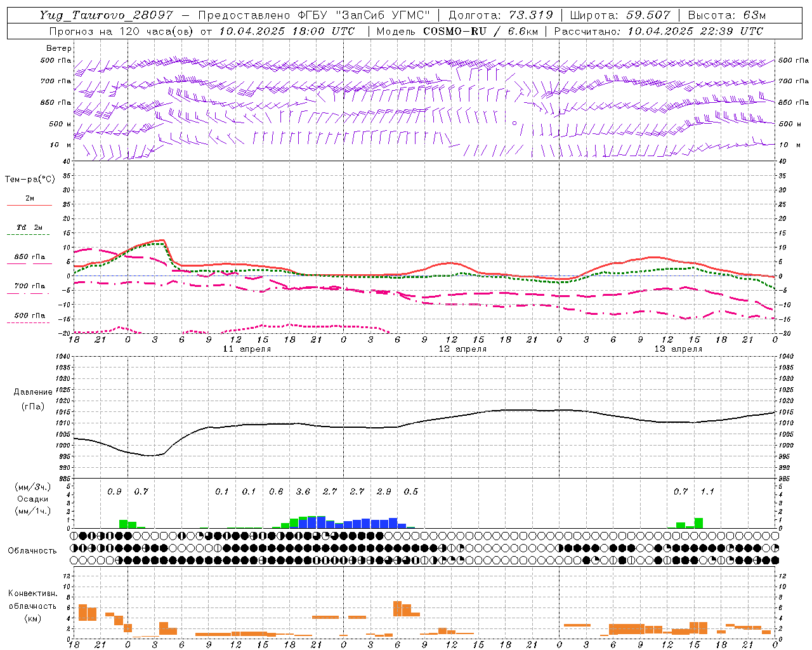Click the 500 гПа temperature legend label
This screenshot has width=812, height=650.
click(30, 315)
